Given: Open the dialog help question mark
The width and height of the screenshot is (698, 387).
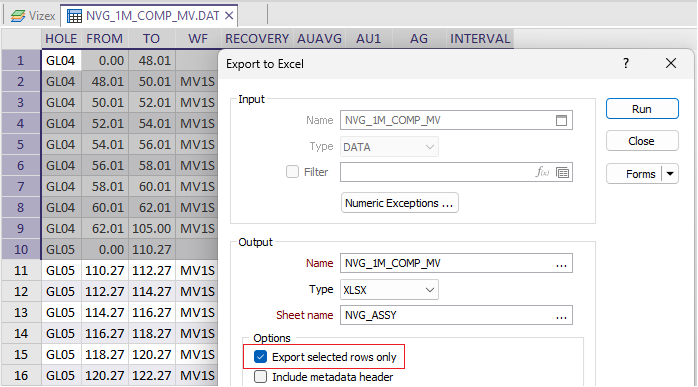Looking at the screenshot, I should (626, 63).
